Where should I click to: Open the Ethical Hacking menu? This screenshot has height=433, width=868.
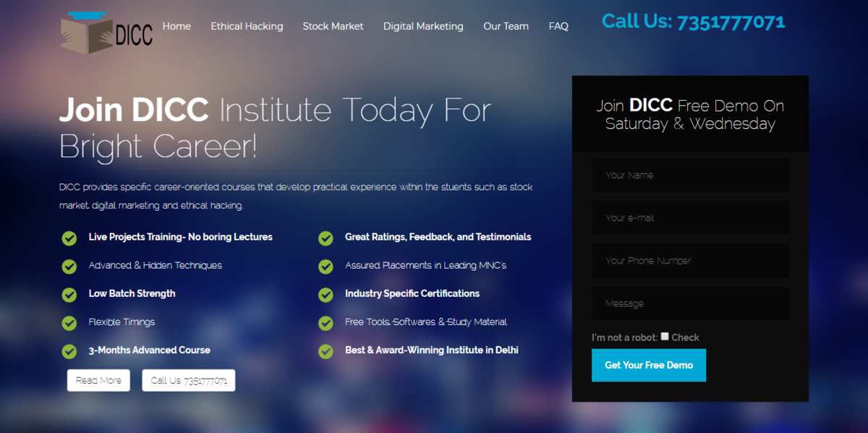(x=247, y=26)
